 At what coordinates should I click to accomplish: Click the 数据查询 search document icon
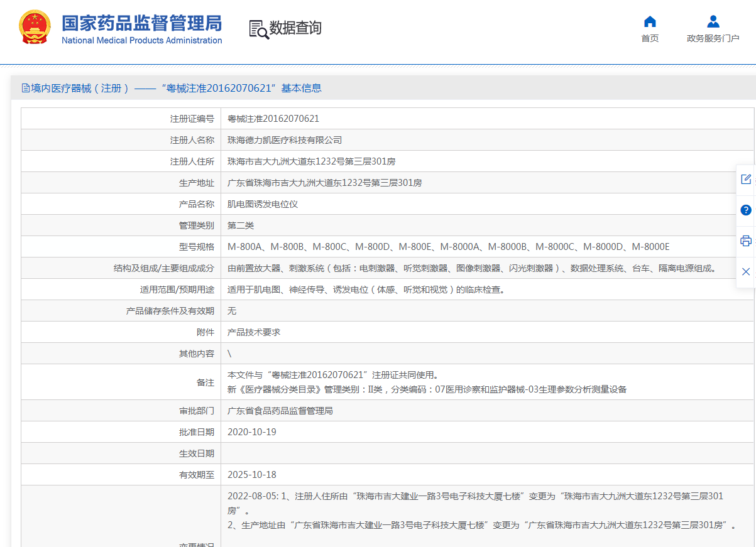(x=258, y=29)
